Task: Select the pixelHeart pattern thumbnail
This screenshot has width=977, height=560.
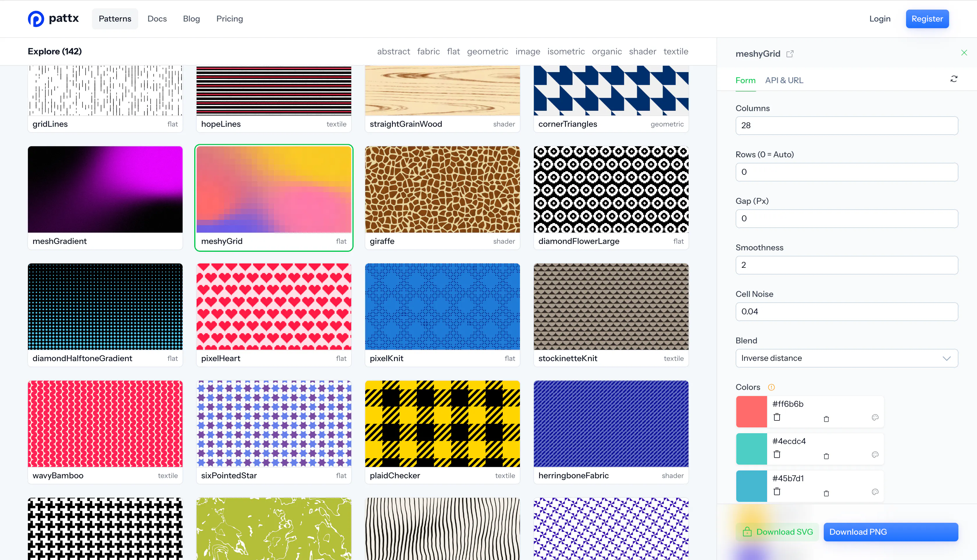Action: click(x=274, y=306)
